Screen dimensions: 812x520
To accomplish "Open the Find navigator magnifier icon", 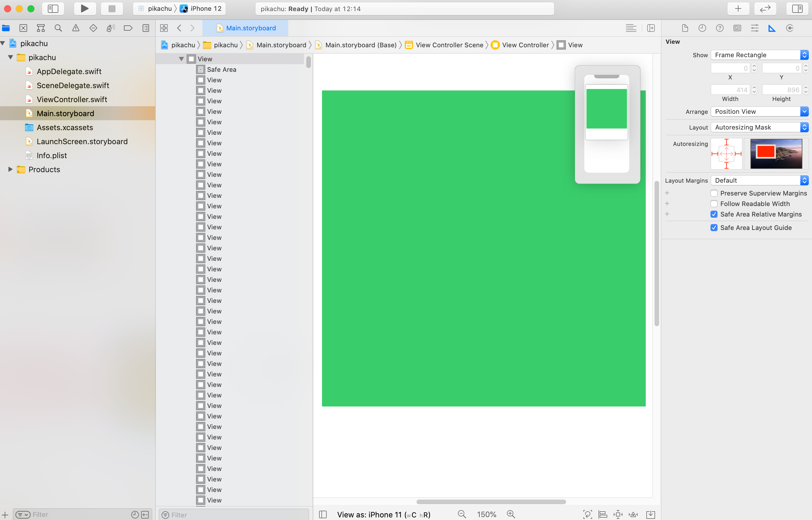I will [x=58, y=28].
